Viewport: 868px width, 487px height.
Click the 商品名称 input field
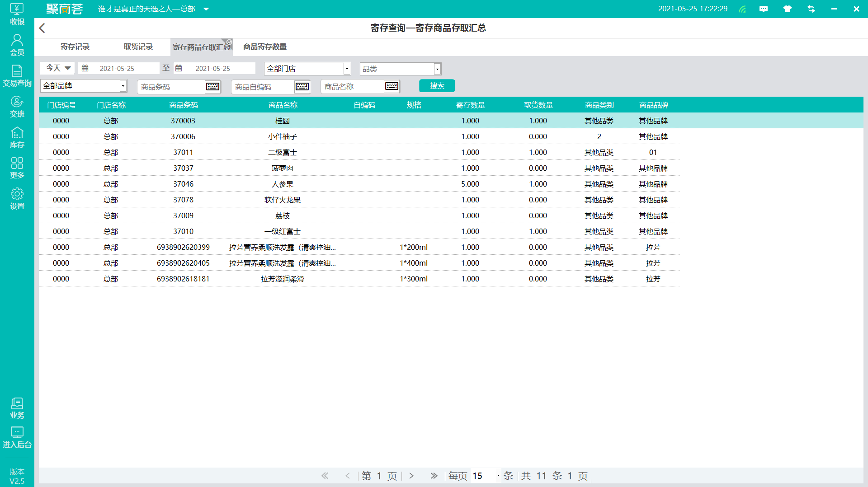[x=352, y=87]
